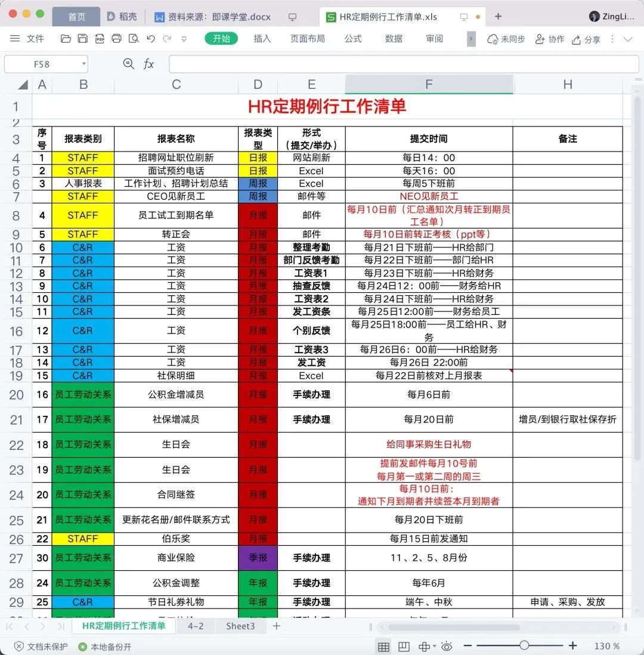The width and height of the screenshot is (644, 655).
Task: Switch to page layout view in status bar
Action: click(404, 647)
